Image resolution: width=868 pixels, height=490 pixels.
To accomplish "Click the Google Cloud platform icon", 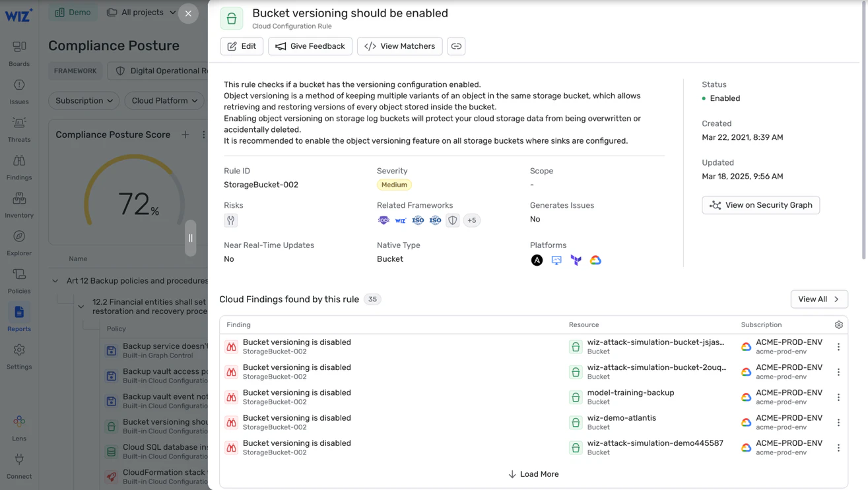I will click(595, 260).
